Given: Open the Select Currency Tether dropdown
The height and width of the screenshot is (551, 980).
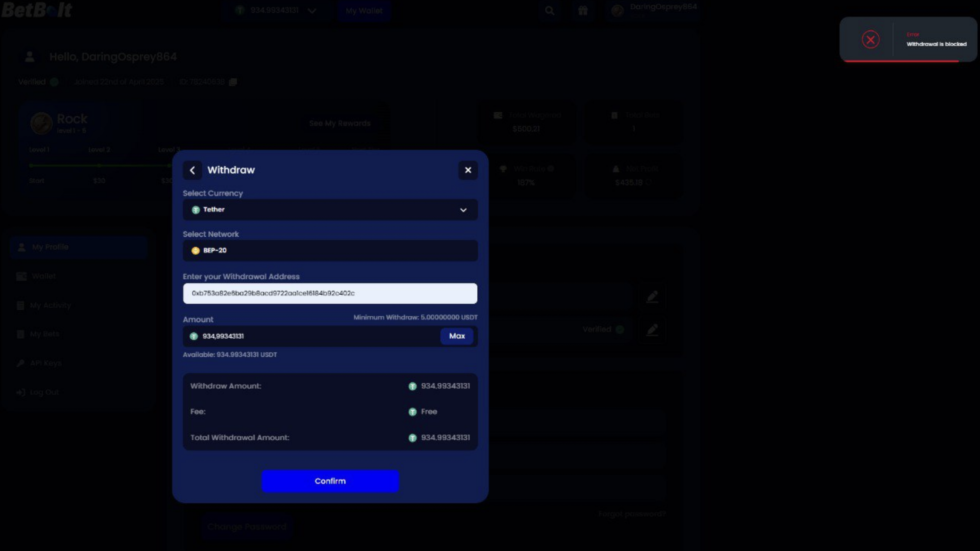Looking at the screenshot, I should click(x=330, y=210).
